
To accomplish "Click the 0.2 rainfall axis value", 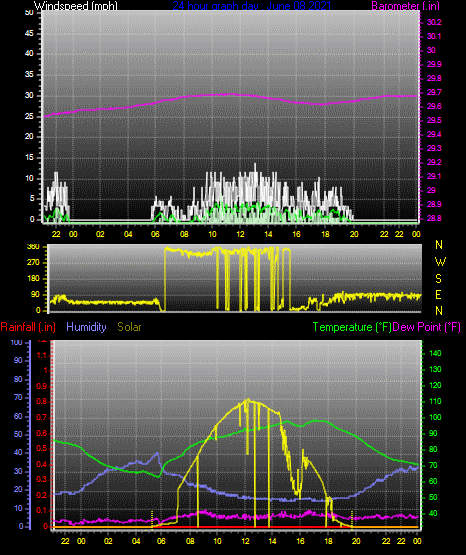I will (x=42, y=495).
